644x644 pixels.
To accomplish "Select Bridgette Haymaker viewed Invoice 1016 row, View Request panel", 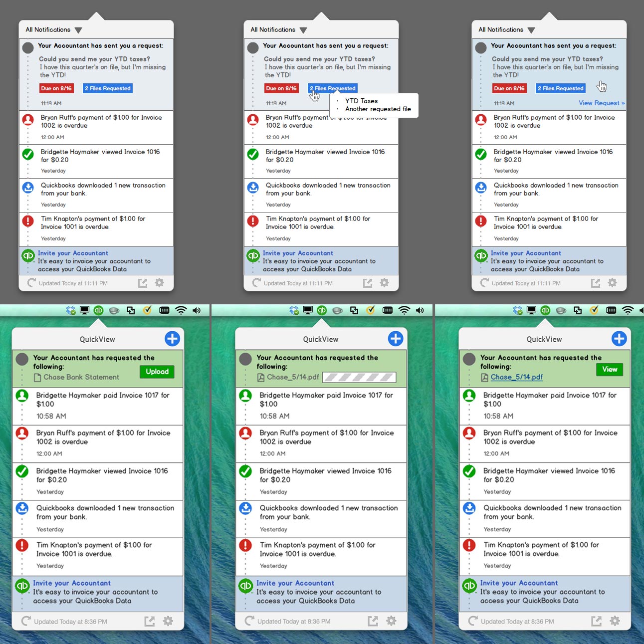I will coord(549,161).
